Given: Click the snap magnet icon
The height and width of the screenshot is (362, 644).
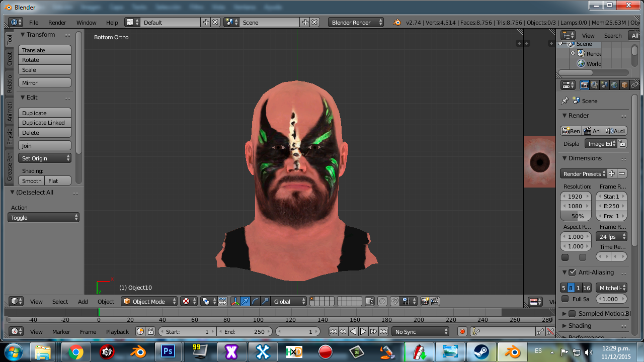Looking at the screenshot, I should tap(395, 301).
